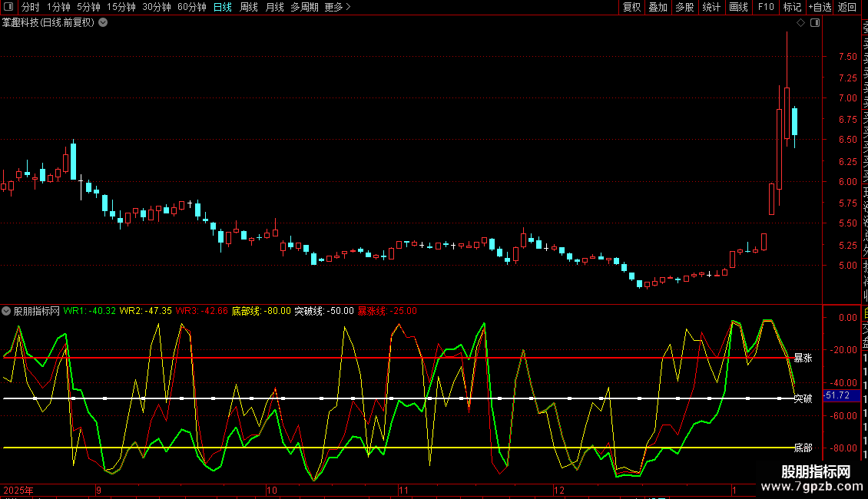
Task: Select the 周线 weekly period tab
Action: 249,7
